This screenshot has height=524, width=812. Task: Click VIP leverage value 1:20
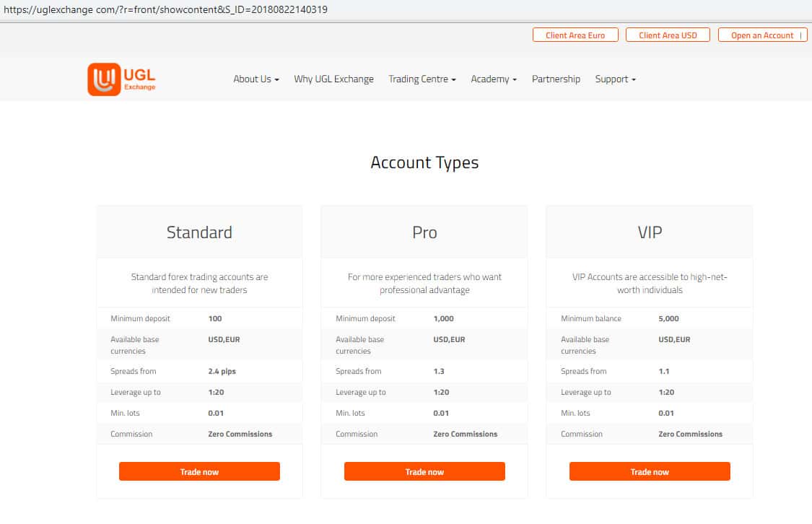[x=666, y=393]
